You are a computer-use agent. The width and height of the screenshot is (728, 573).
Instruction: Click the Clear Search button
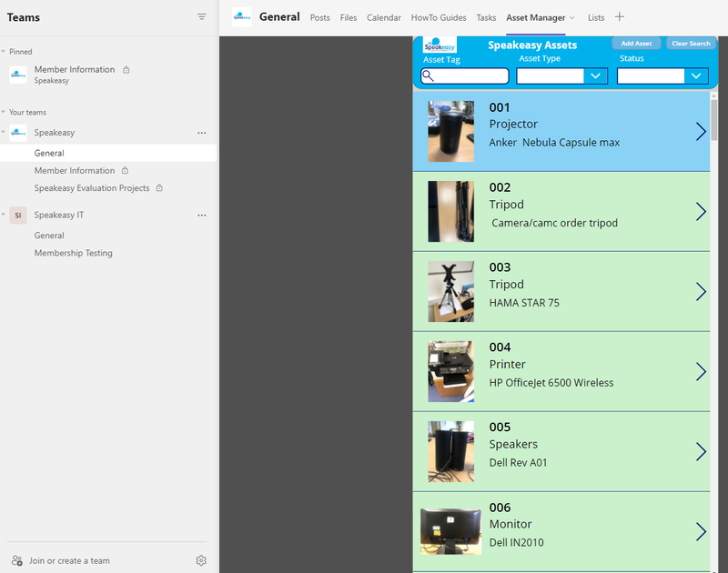(692, 43)
